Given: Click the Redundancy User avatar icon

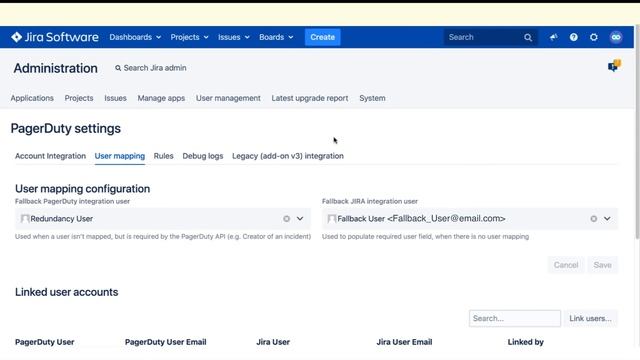Looking at the screenshot, I should tap(25, 219).
